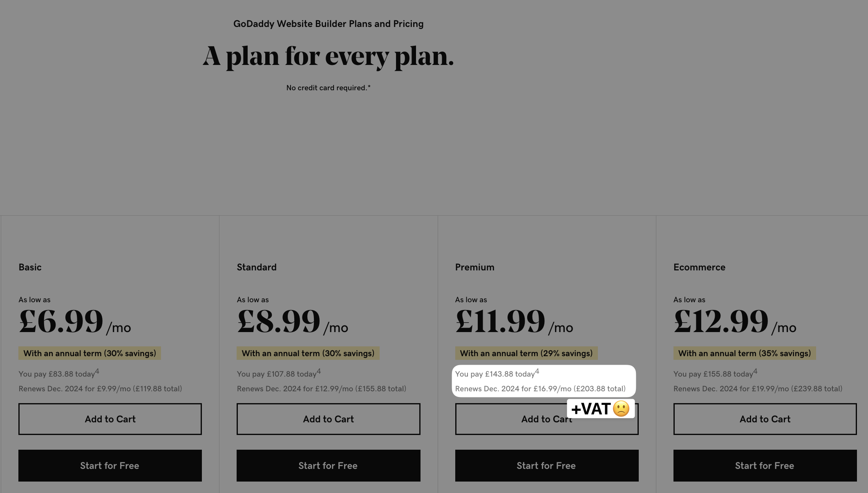Open footnote 4 beside £83.88 today
This screenshot has width=868, height=493.
tap(97, 371)
